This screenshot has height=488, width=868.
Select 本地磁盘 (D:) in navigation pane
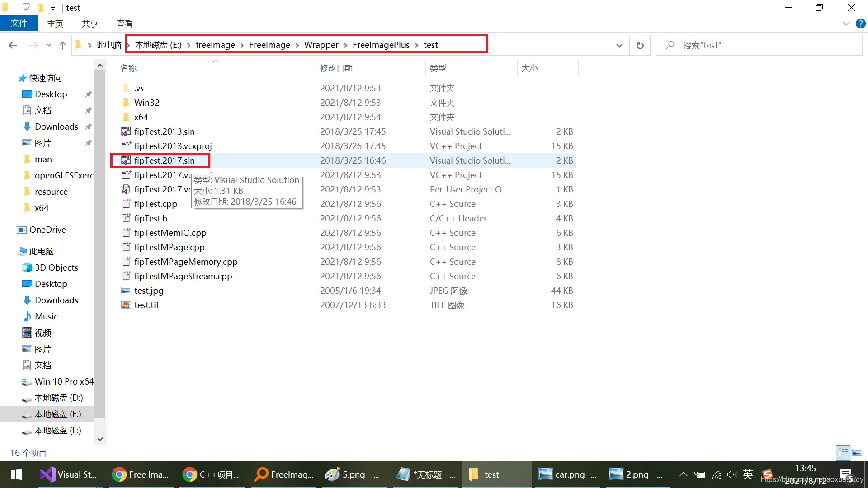59,398
